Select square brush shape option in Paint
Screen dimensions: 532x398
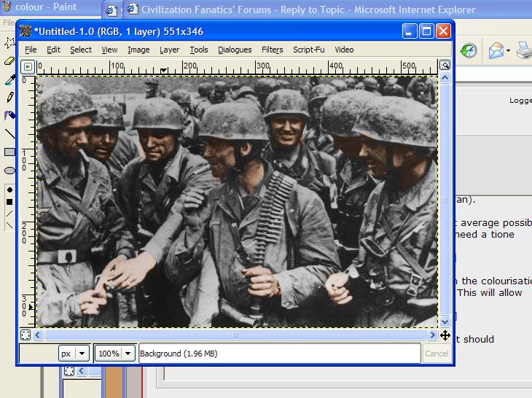click(9, 202)
